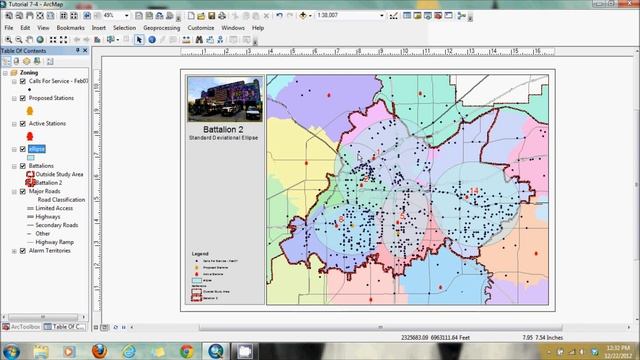Open the Find binoculars tool

click(199, 40)
